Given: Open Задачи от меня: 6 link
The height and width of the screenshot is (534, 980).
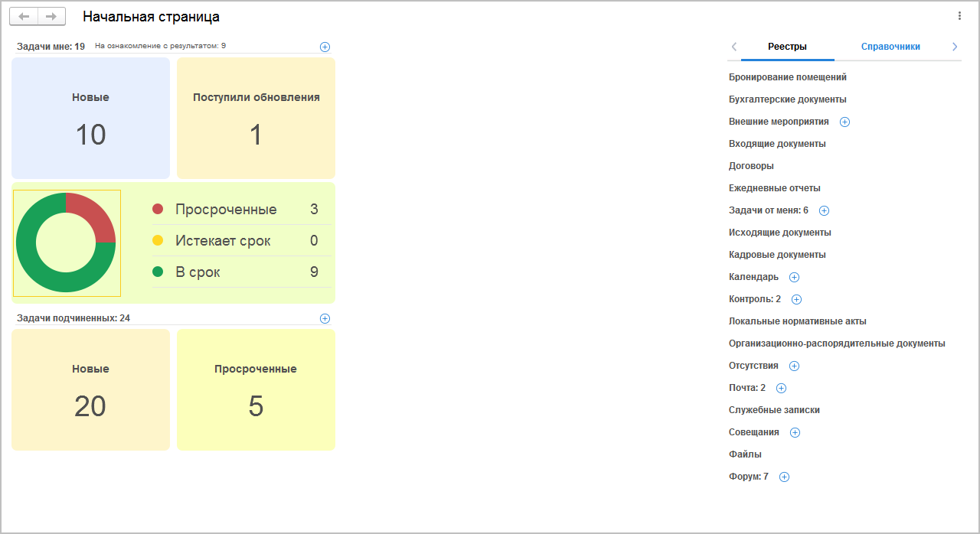Looking at the screenshot, I should [x=769, y=210].
